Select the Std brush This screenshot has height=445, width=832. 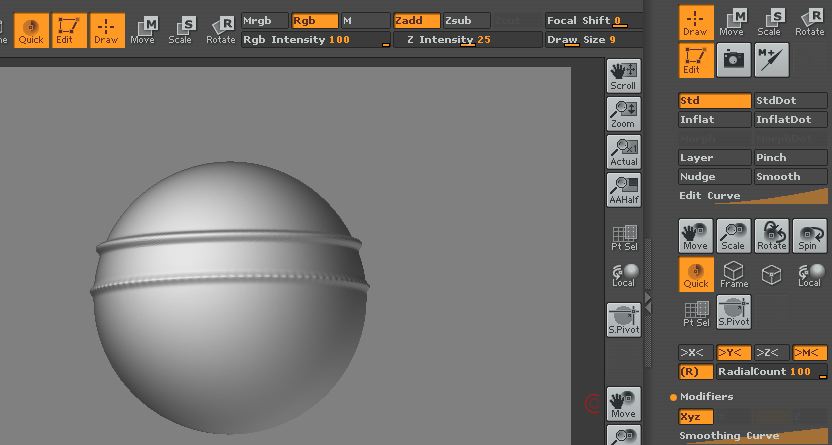715,101
